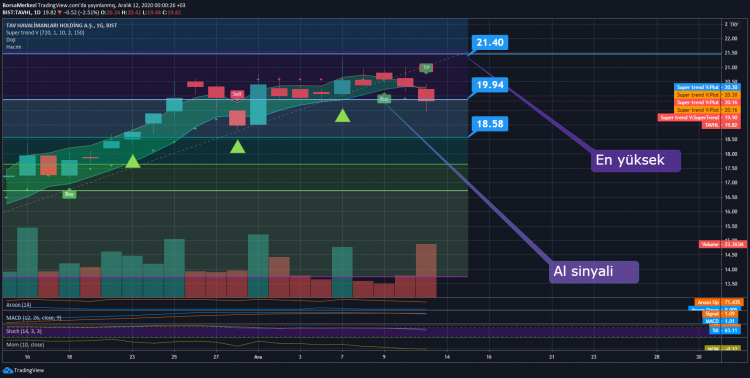Click the En yüksek text label
This screenshot has width=750, height=378.
coord(636,160)
